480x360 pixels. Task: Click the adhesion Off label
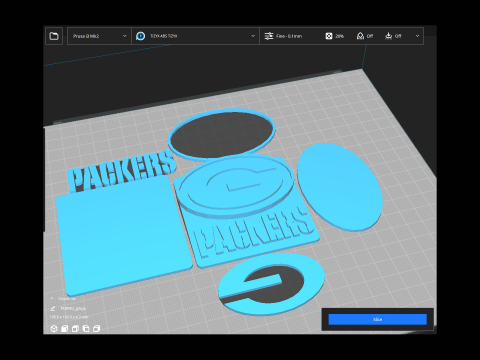(x=398, y=36)
